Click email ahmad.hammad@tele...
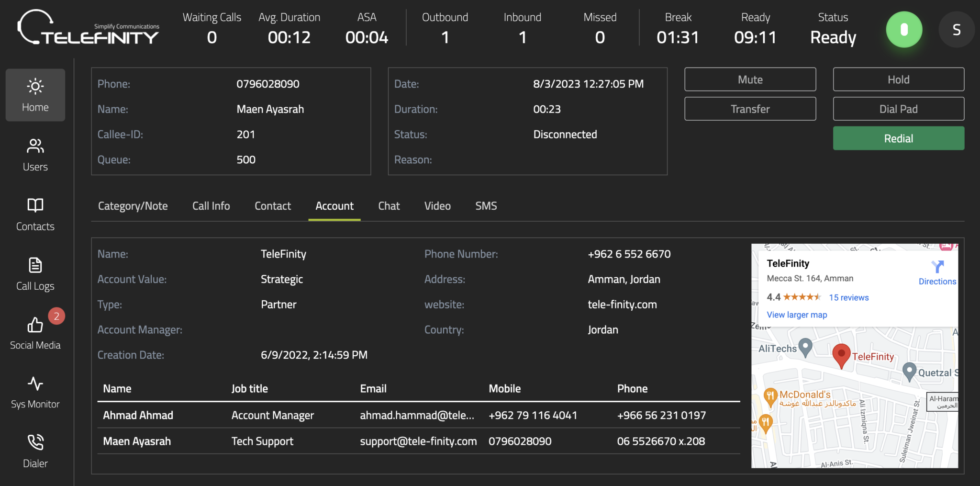980x486 pixels. (x=417, y=415)
